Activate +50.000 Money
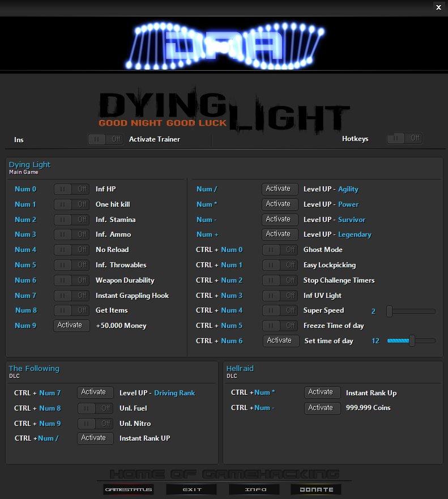448x499 pixels. (x=71, y=326)
